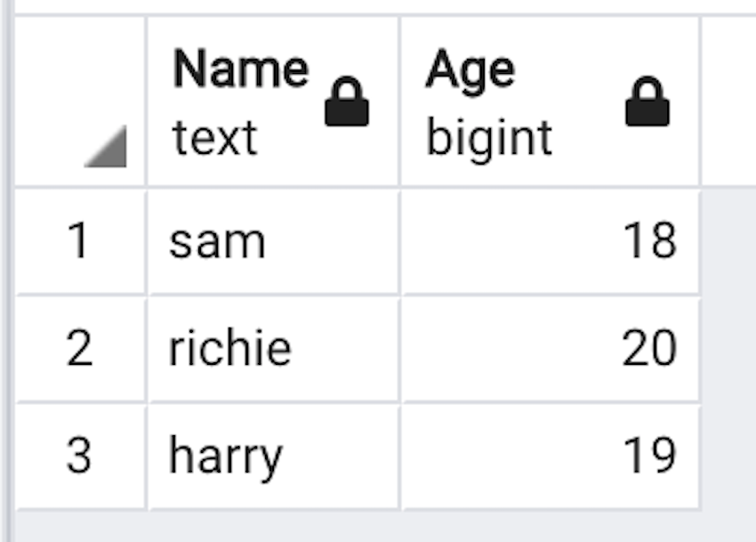Select row 3 by its row number
The image size is (756, 542).
tap(79, 456)
